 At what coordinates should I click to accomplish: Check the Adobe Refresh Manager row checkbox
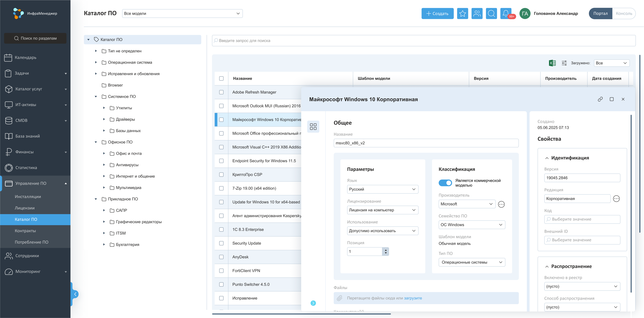[221, 92]
